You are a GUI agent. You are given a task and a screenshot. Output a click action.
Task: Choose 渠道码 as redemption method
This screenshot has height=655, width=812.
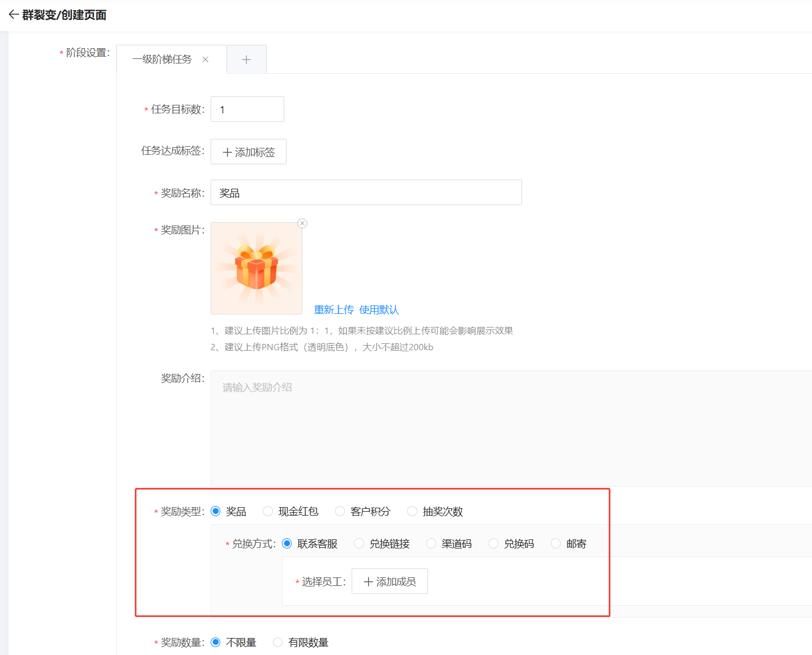(431, 544)
